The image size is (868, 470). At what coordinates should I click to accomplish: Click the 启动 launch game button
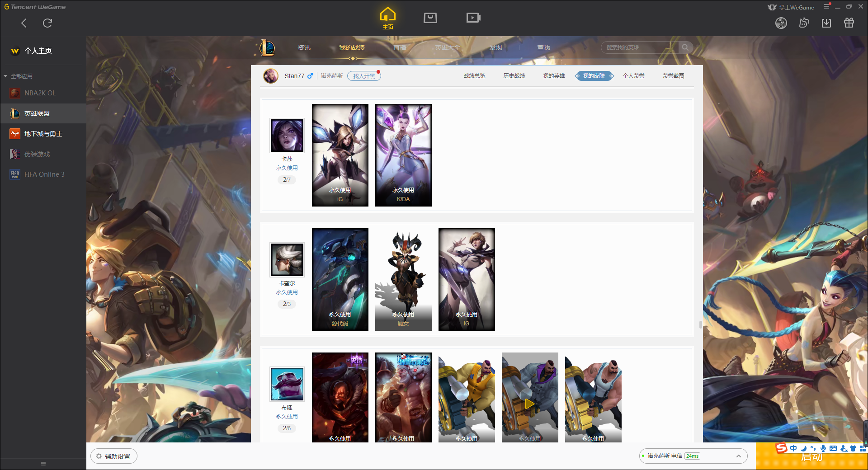[811, 457]
